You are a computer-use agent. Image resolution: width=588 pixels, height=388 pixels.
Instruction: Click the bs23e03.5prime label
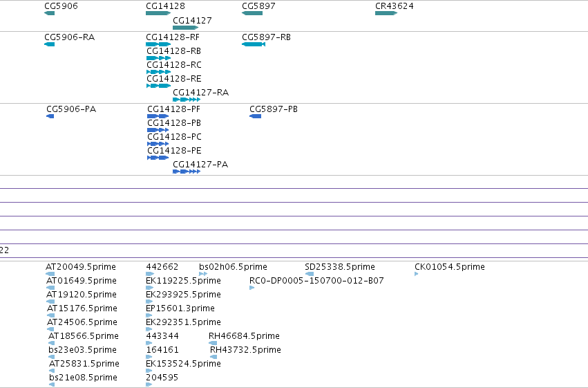point(82,350)
